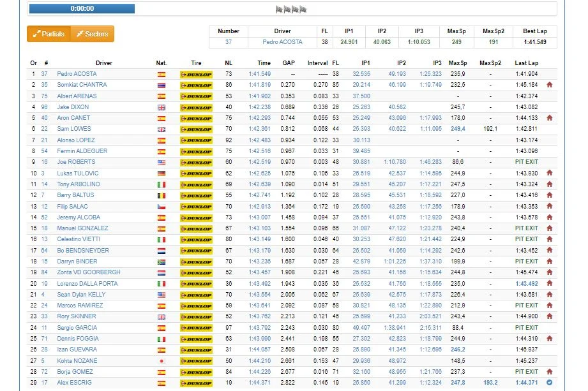
Task: Click the Best Lap header in summary box
Action: point(535,31)
